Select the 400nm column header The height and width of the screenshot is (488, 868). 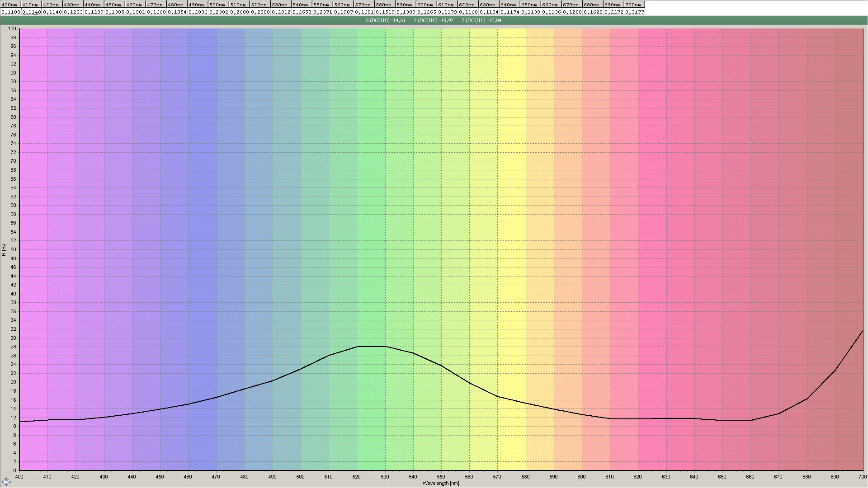point(10,5)
